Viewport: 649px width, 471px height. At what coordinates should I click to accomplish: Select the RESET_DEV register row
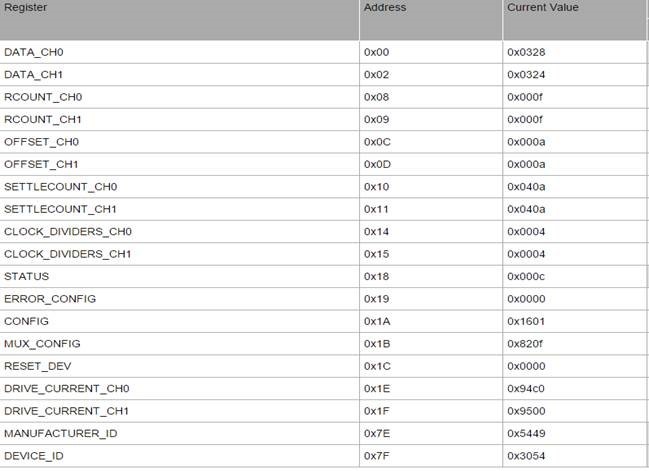tap(323, 366)
